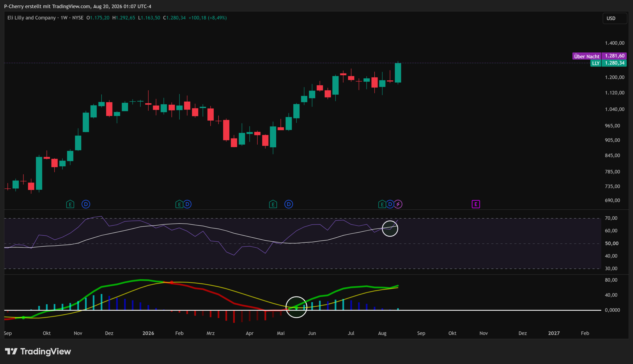Open the dividend marker in August 2026
The height and width of the screenshot is (364, 633).
[390, 204]
